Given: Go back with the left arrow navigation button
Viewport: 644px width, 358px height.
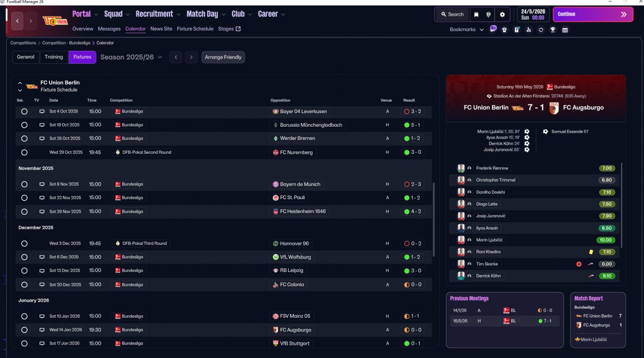Looking at the screenshot, I should 18,21.
